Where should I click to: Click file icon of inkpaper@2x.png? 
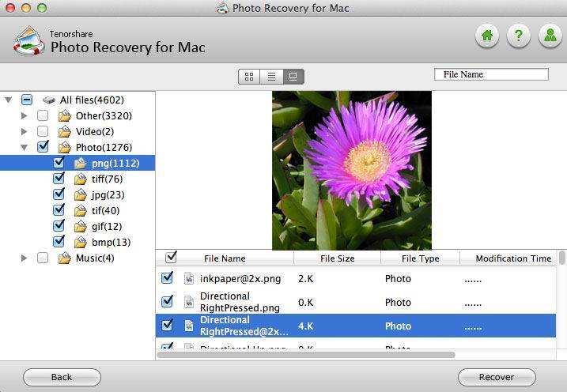tap(189, 278)
